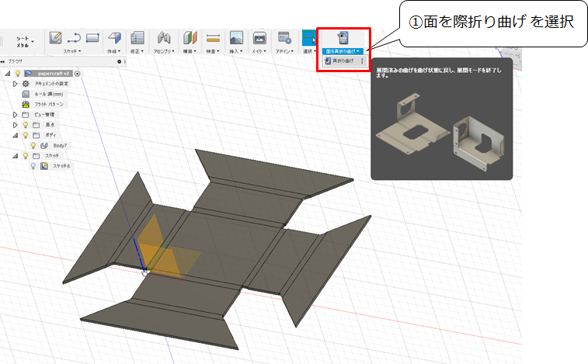Open the 作成 toolbar dropdown
This screenshot has height=364, width=588.
114,51
